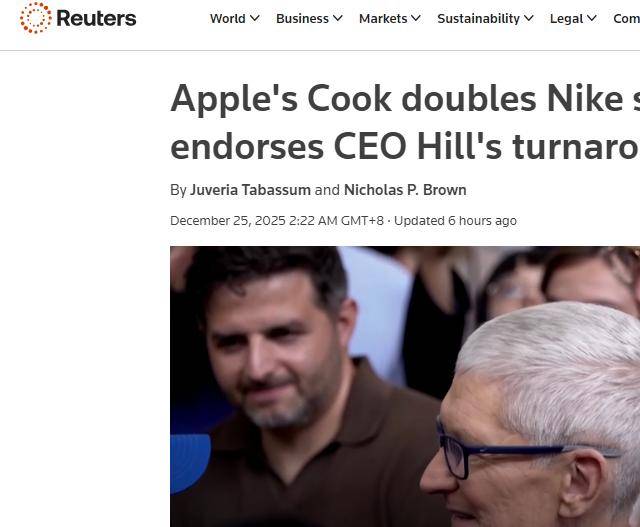This screenshot has width=640, height=527.
Task: Select the Markets navigation item
Action: [383, 19]
